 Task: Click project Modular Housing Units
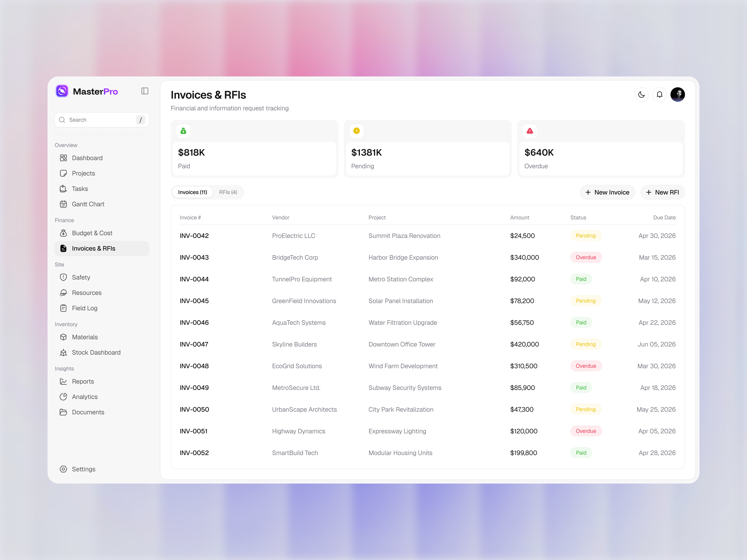[x=400, y=453]
